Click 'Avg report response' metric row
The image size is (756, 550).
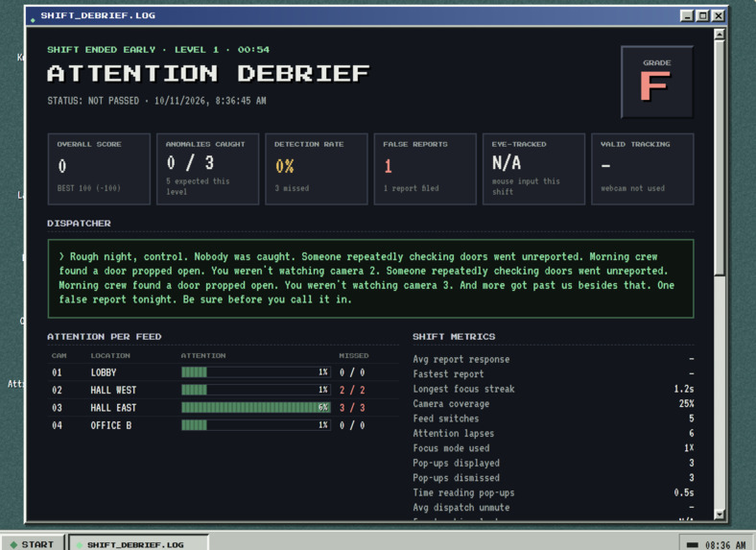click(x=554, y=359)
